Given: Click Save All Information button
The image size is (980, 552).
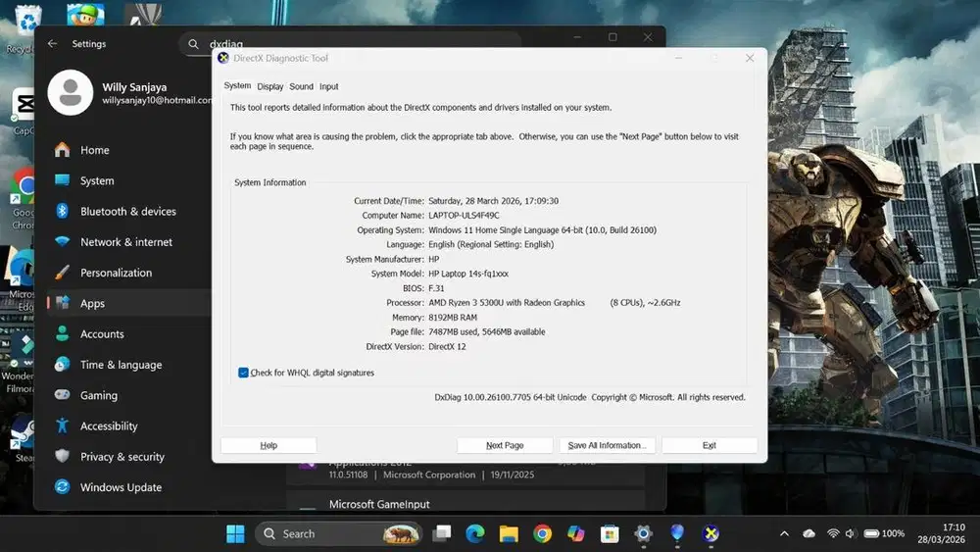Looking at the screenshot, I should (x=607, y=445).
